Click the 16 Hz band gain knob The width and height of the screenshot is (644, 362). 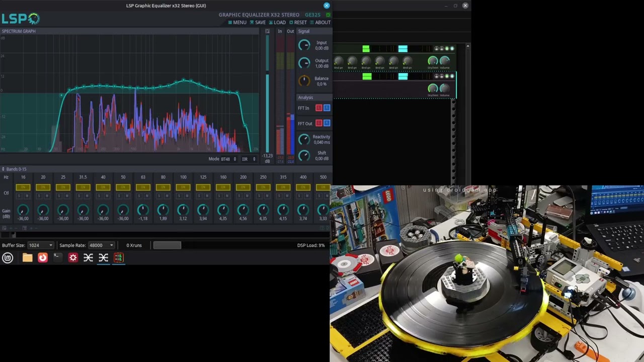click(x=23, y=210)
